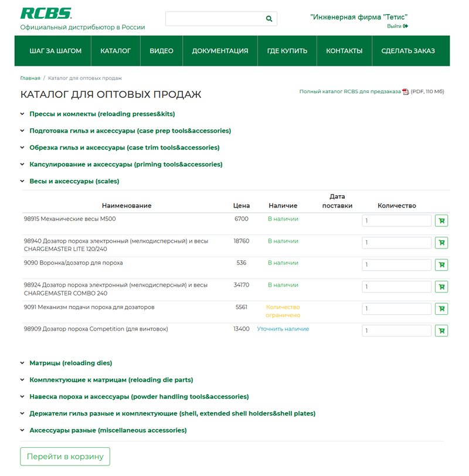Expand Подготовка гильз и аксессуары chevron

pos(22,131)
